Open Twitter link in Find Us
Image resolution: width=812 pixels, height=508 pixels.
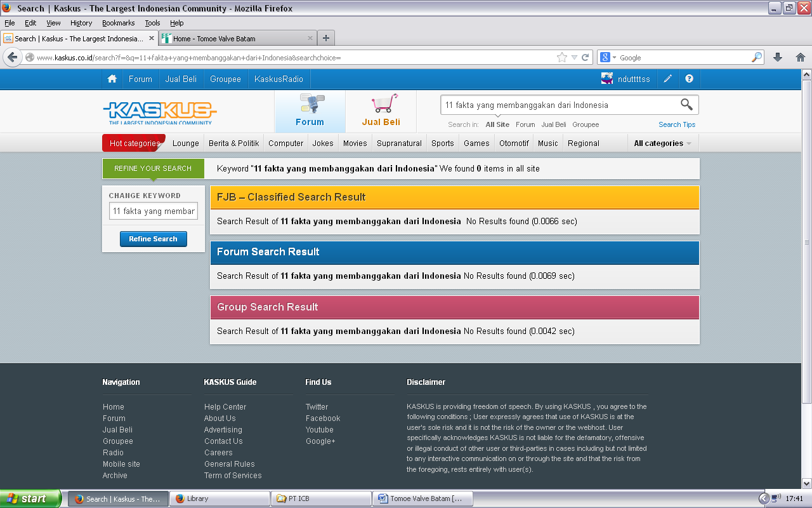pos(317,407)
